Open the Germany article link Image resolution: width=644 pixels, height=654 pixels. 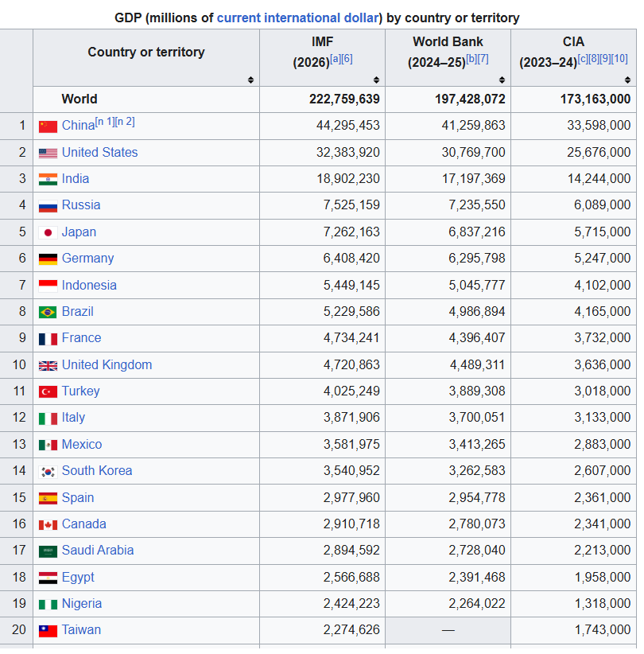coord(87,259)
